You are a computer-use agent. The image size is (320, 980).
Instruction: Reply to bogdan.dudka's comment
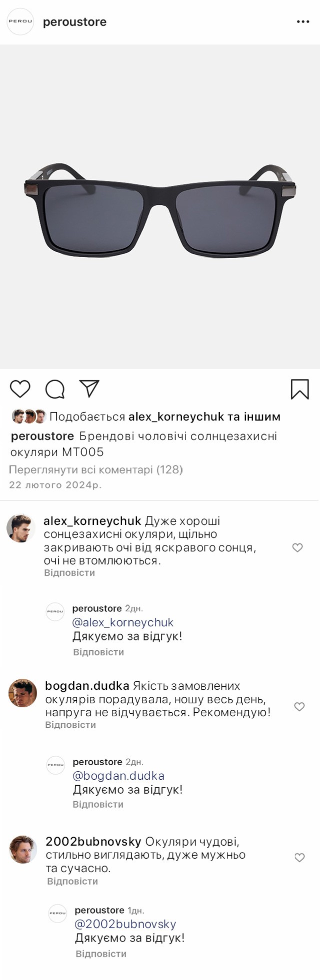click(x=70, y=725)
